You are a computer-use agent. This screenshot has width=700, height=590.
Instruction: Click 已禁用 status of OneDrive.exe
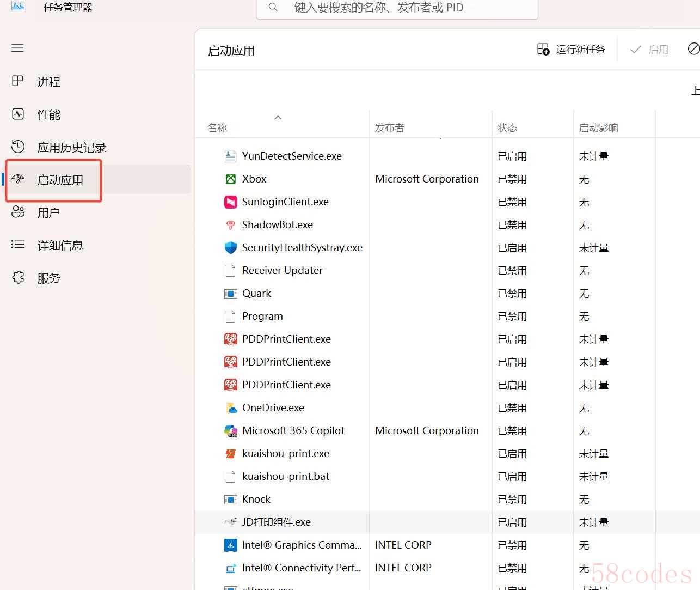click(x=512, y=407)
